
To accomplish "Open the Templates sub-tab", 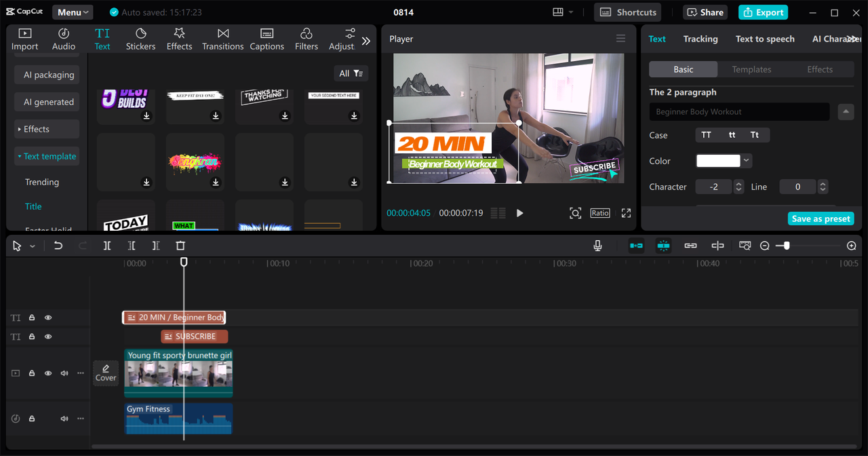I will pyautogui.click(x=751, y=69).
